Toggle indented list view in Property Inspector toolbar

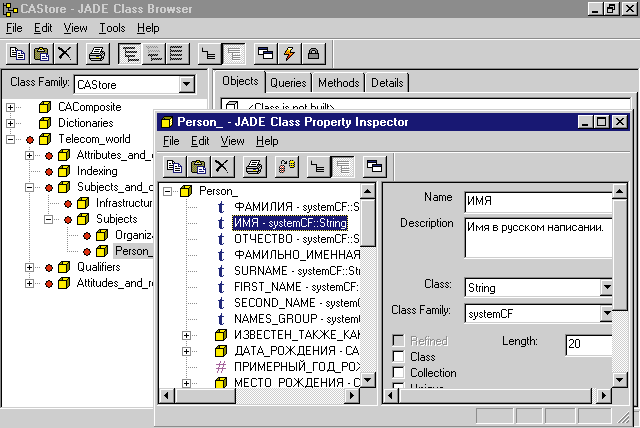342,167
